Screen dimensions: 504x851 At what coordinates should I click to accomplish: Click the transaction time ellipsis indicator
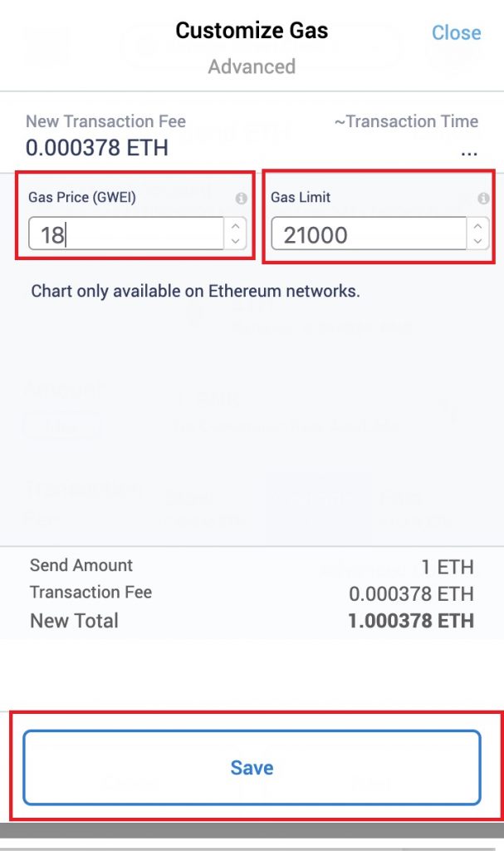(x=469, y=154)
